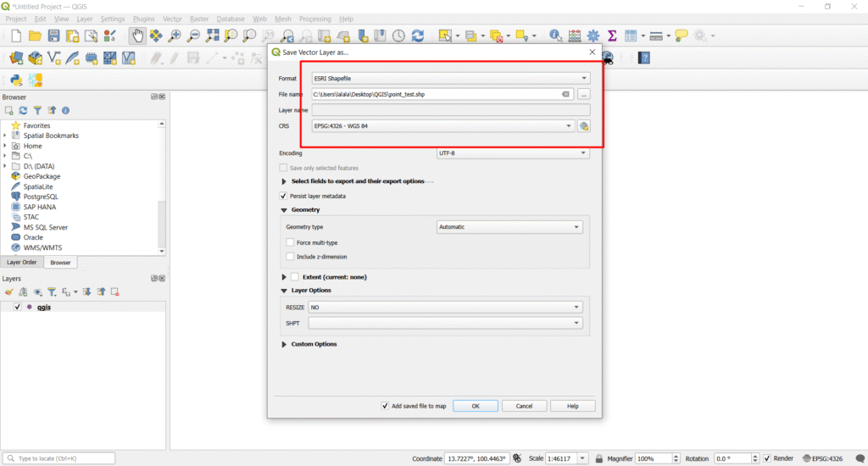Open a project using the folder icon
868x466 pixels.
tap(35, 36)
